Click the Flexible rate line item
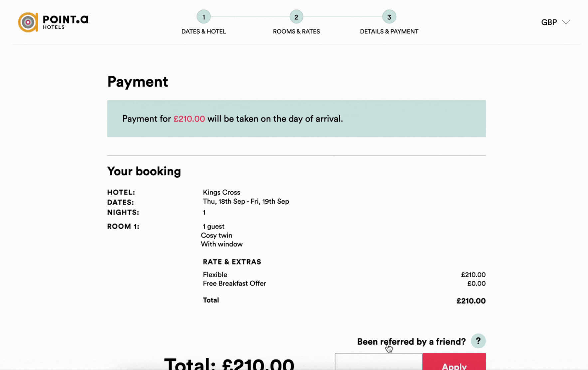 click(x=215, y=275)
